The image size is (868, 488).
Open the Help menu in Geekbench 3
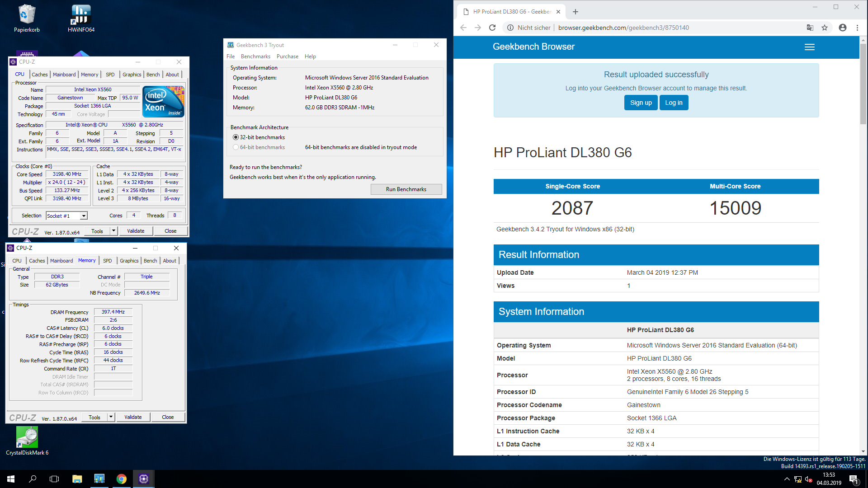[x=310, y=56]
